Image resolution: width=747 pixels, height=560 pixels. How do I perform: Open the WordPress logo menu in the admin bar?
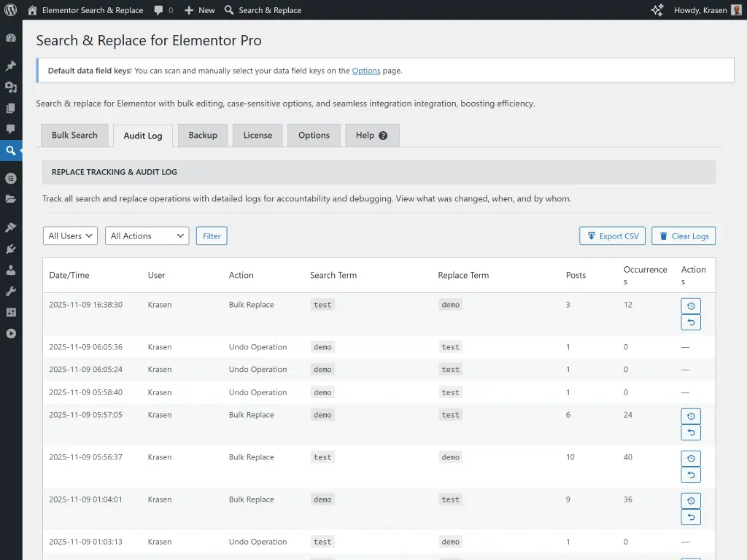[x=10, y=10]
